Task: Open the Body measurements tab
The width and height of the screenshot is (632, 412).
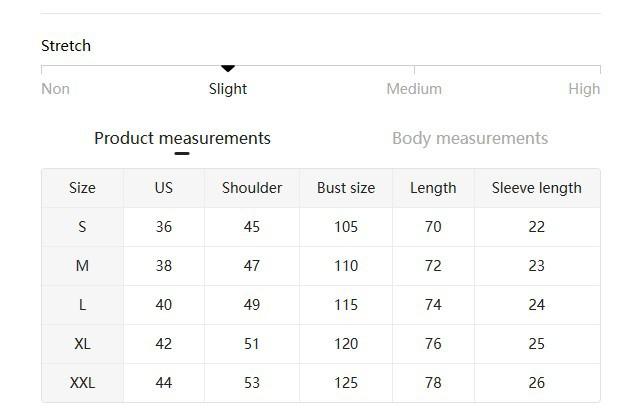Action: tap(469, 139)
